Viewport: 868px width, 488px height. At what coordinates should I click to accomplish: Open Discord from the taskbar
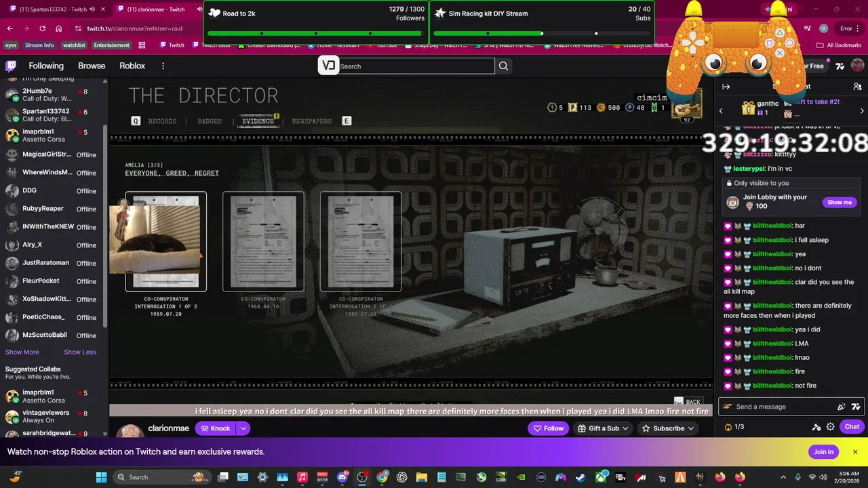(x=342, y=477)
